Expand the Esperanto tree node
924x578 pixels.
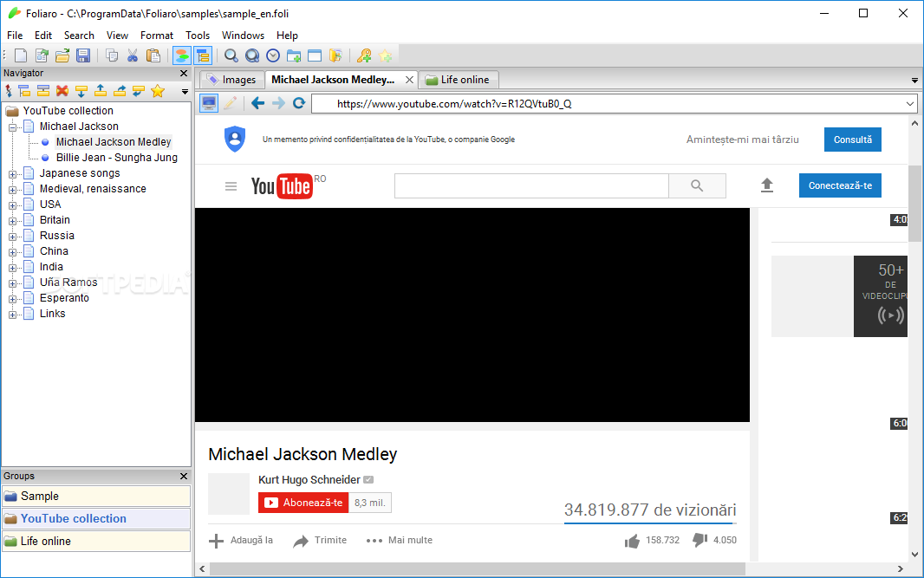click(12, 299)
